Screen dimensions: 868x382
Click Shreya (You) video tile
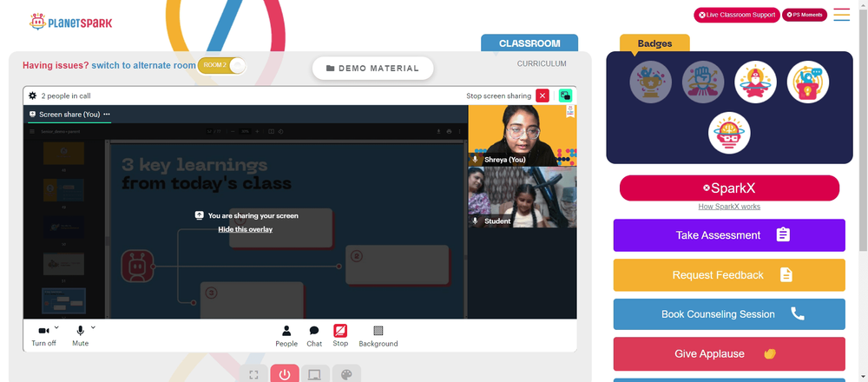(x=523, y=135)
